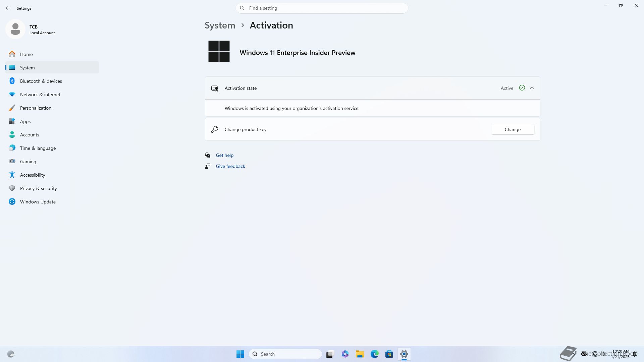Viewport: 644px width, 362px height.
Task: Collapse the Activation state section
Action: [x=532, y=88]
